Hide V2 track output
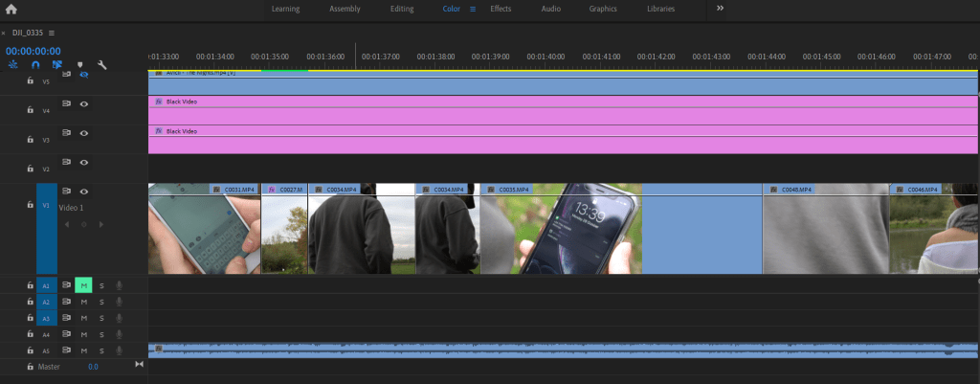This screenshot has width=980, height=384. click(x=84, y=163)
